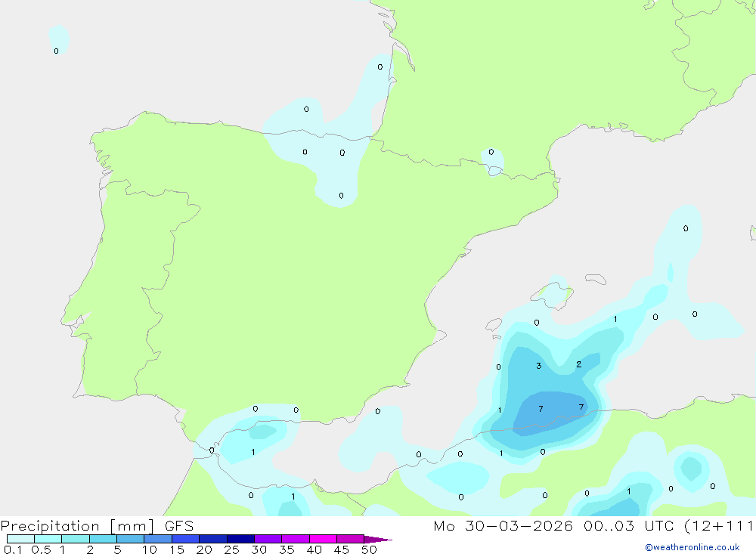Image resolution: width=756 pixels, height=554 pixels.
Task: Pick the 10–15 mm legend color swatch
Action: [x=158, y=539]
